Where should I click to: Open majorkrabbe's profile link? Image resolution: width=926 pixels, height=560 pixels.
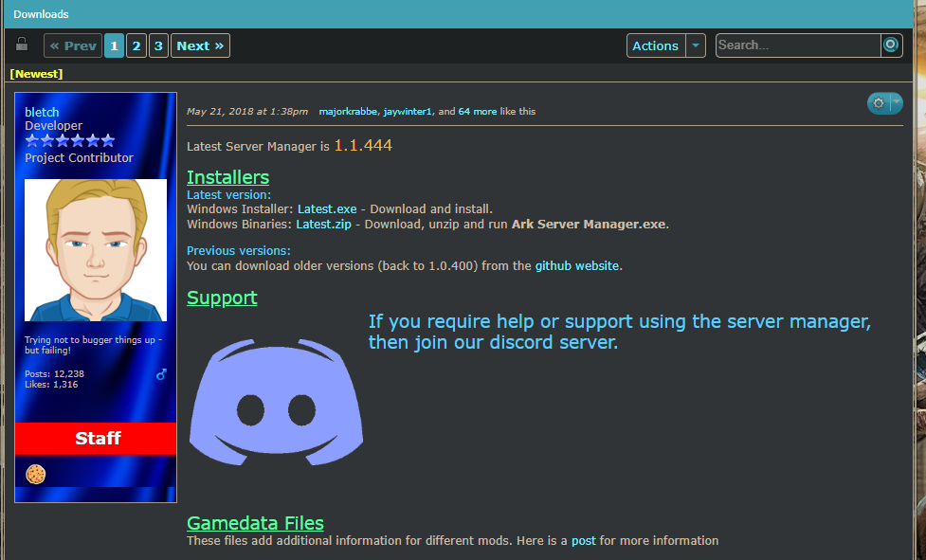pos(348,111)
